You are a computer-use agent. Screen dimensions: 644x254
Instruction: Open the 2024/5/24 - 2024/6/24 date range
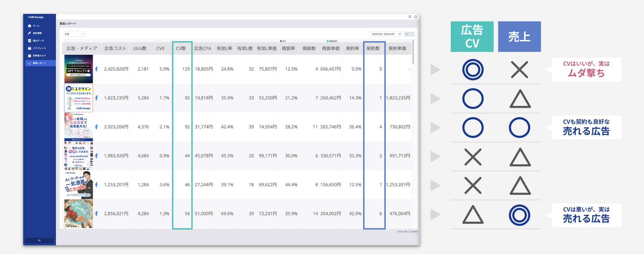(386, 34)
